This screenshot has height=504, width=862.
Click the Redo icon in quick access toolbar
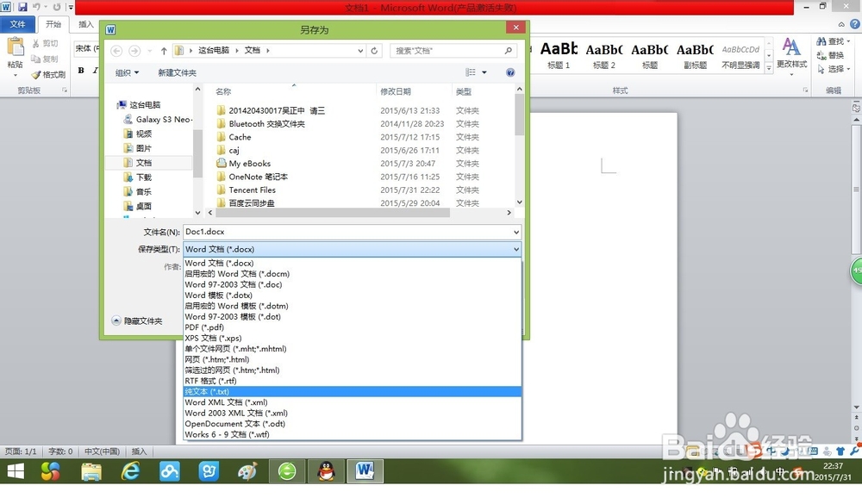click(x=57, y=7)
